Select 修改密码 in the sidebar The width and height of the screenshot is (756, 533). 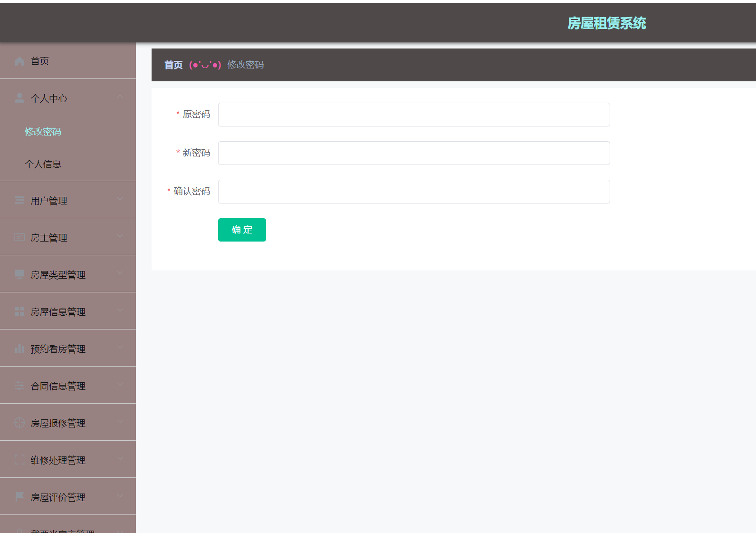pyautogui.click(x=43, y=132)
